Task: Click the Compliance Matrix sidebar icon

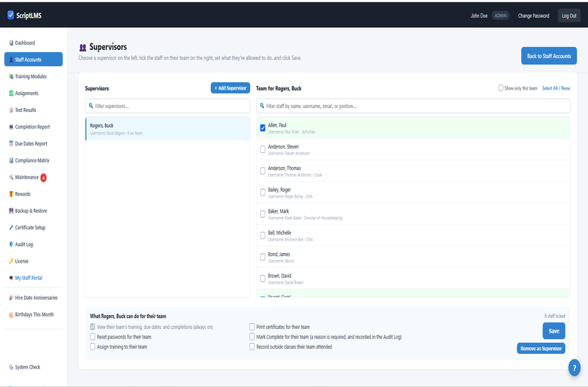Action: [x=11, y=160]
